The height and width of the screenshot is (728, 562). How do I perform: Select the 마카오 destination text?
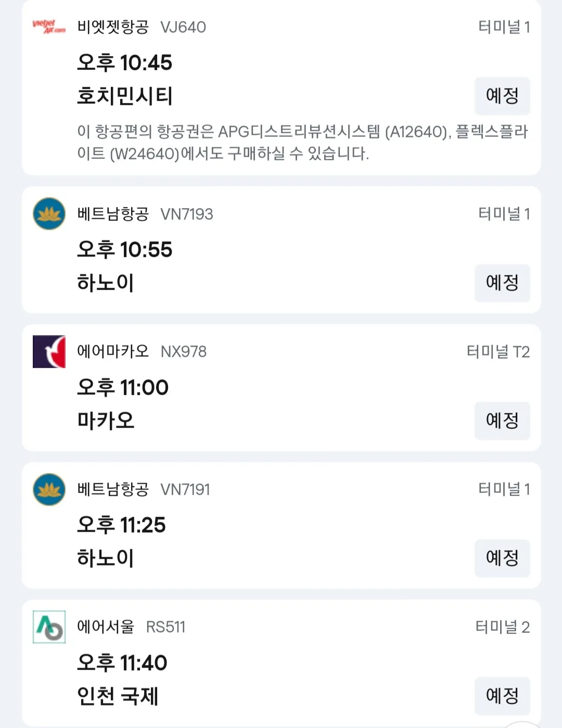tap(106, 420)
